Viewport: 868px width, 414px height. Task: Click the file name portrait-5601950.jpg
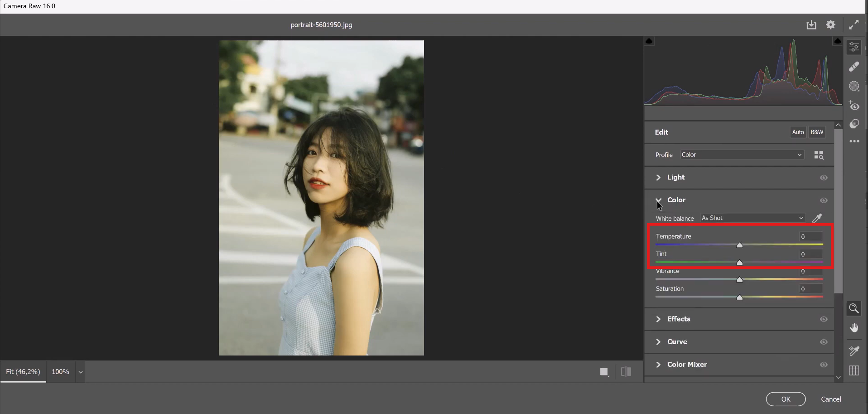pyautogui.click(x=321, y=25)
